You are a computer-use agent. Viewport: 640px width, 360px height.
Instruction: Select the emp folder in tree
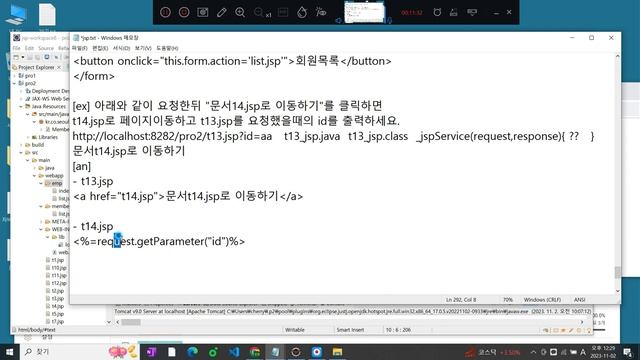[x=53, y=183]
